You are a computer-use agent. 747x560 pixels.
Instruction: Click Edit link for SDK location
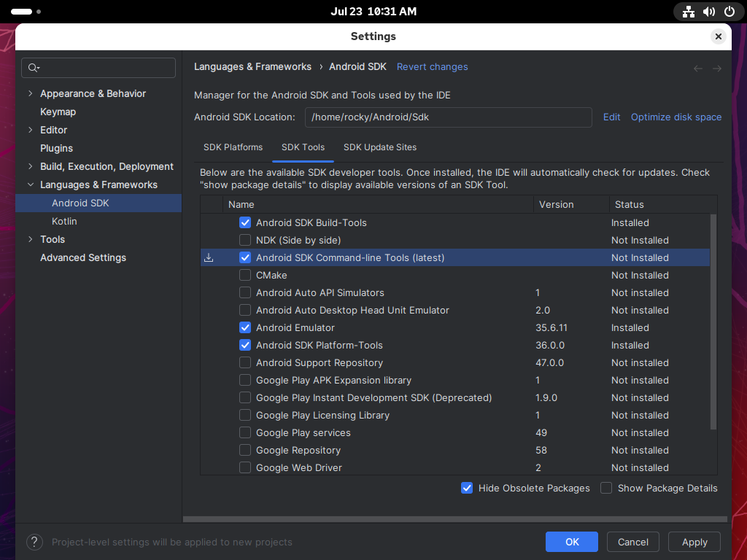pyautogui.click(x=611, y=117)
